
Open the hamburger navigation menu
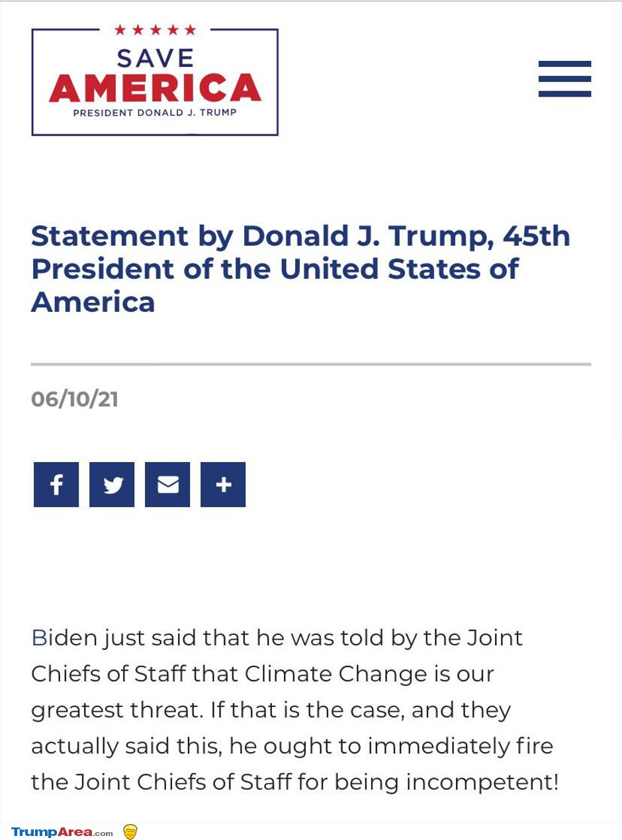coord(564,79)
